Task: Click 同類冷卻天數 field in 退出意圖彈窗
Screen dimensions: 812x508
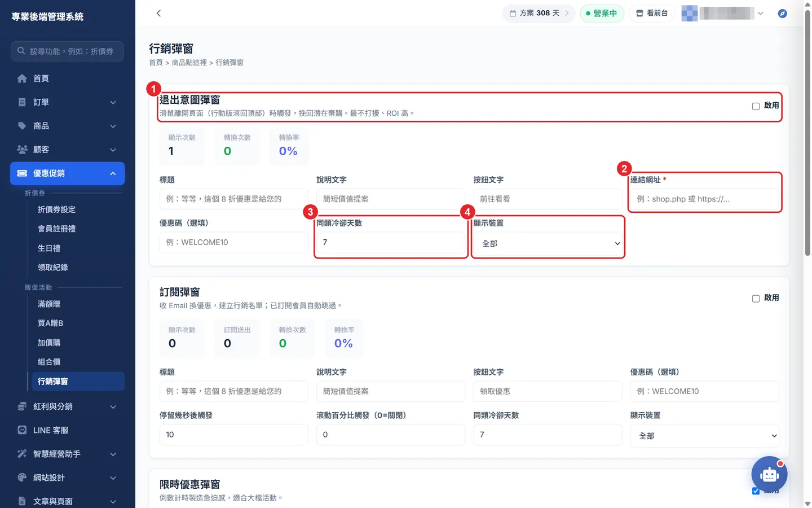Action: pyautogui.click(x=391, y=242)
